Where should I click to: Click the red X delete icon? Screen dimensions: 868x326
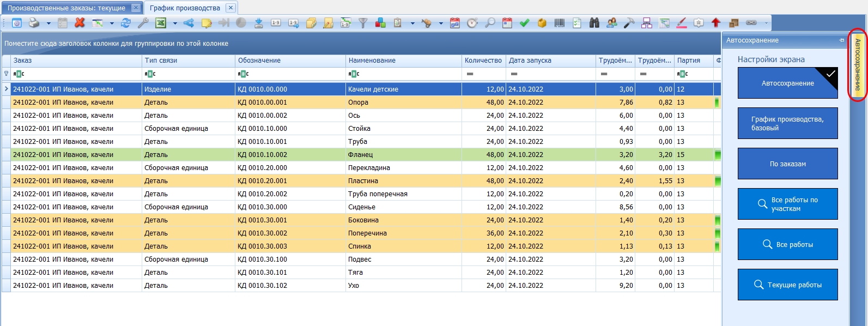point(80,23)
